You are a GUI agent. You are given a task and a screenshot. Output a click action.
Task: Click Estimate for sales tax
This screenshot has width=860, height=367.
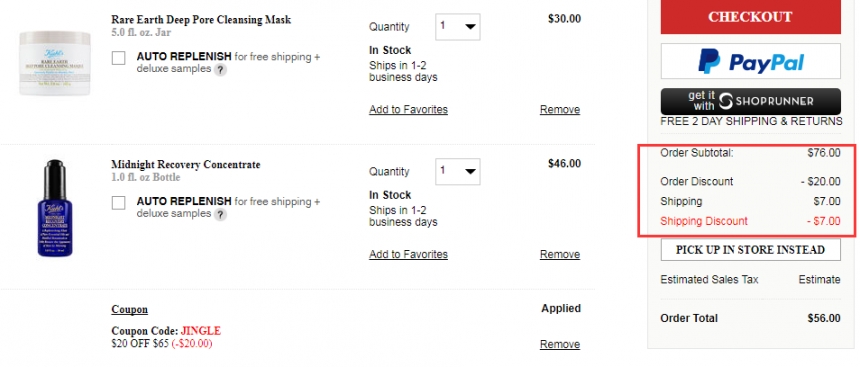(819, 280)
